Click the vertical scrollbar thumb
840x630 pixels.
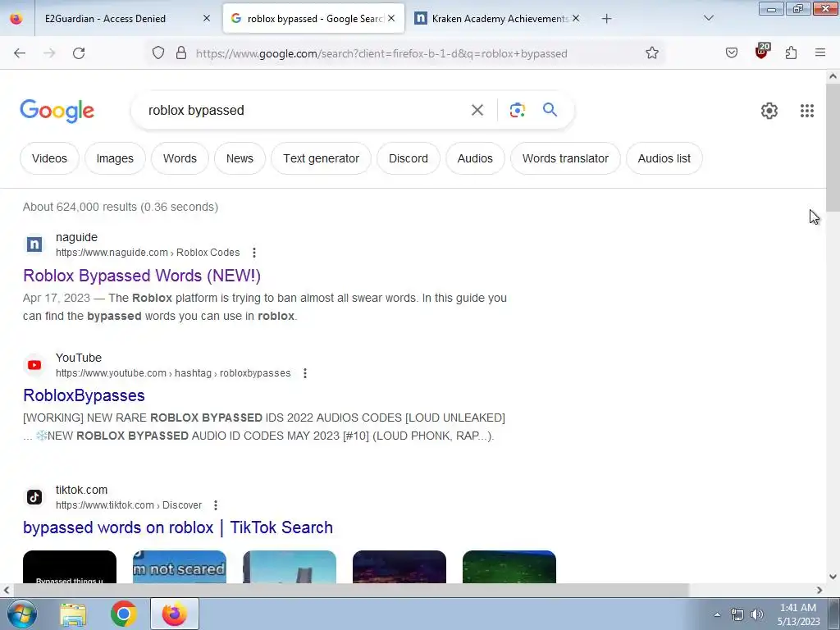[x=833, y=148]
